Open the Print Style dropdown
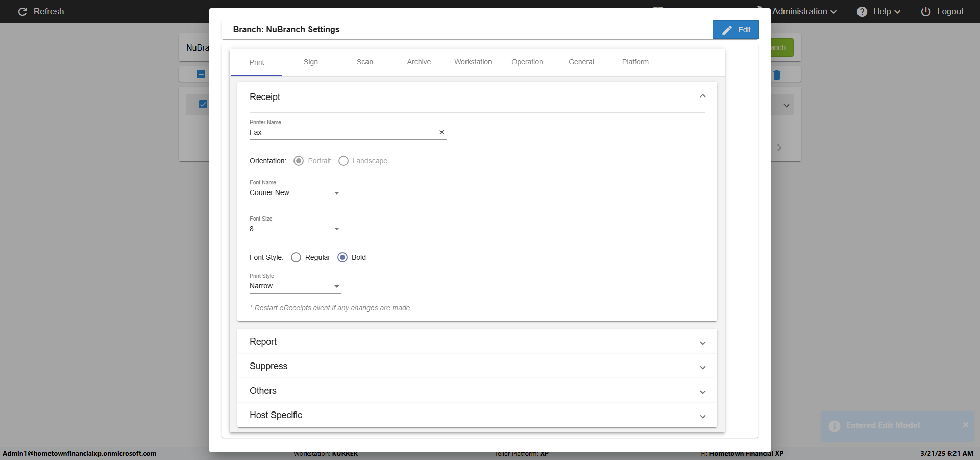This screenshot has width=980, height=460. 295,286
